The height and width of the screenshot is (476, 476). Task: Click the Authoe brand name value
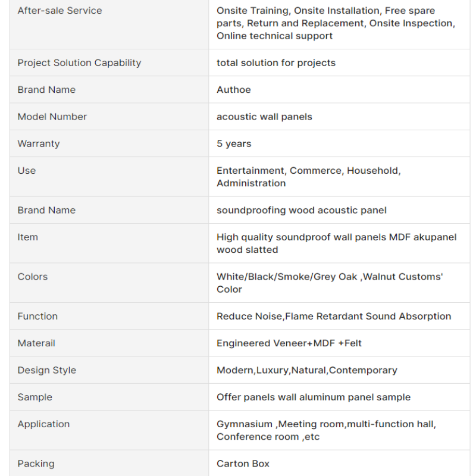[234, 90]
